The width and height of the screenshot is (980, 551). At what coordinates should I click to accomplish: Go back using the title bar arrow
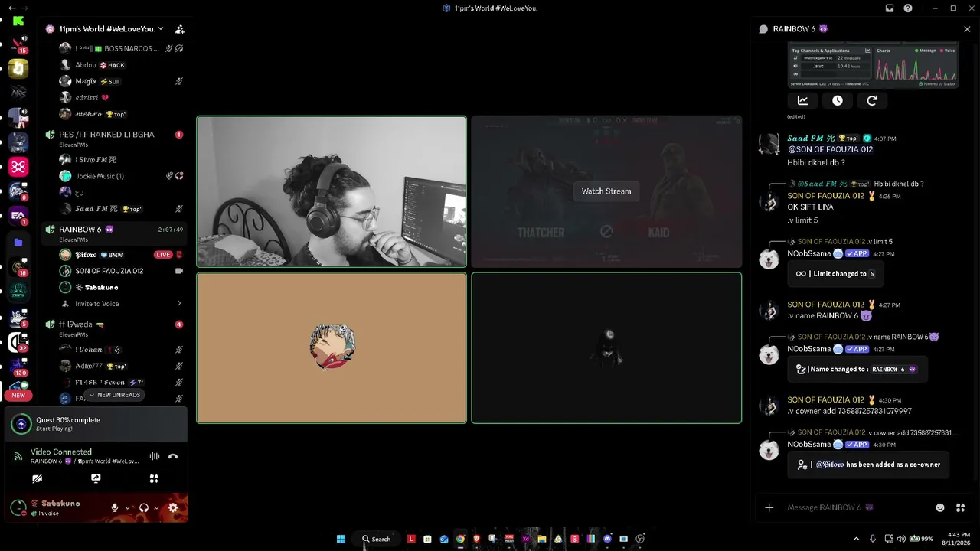click(11, 8)
